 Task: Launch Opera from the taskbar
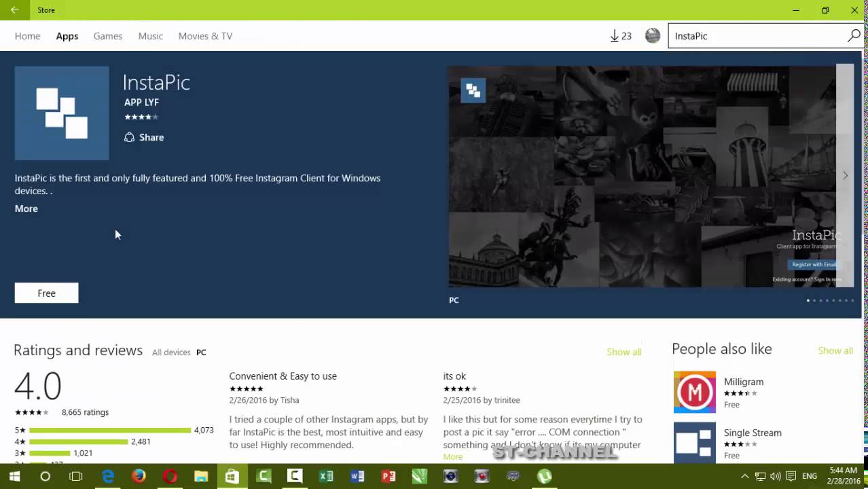pos(170,476)
